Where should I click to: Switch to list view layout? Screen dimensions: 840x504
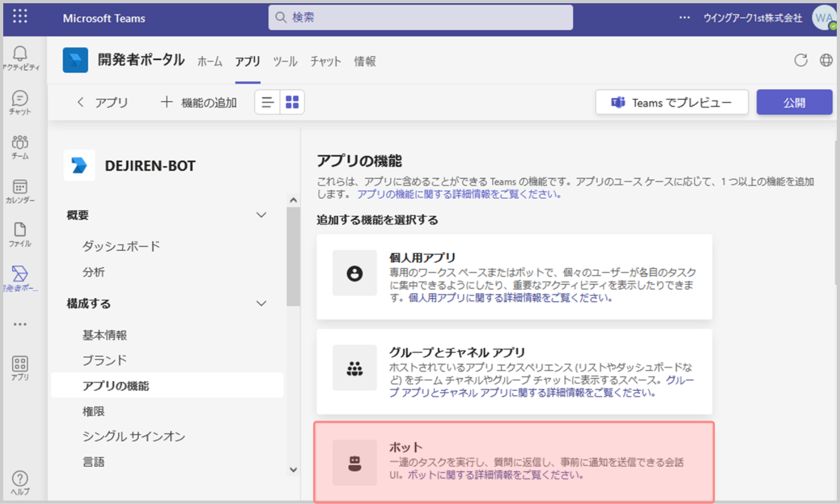tap(268, 102)
